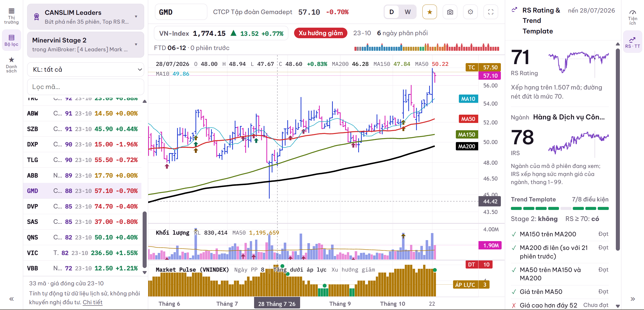Expand the Minervini Stage 2 dropdown
The image size is (644, 310).
click(86, 45)
